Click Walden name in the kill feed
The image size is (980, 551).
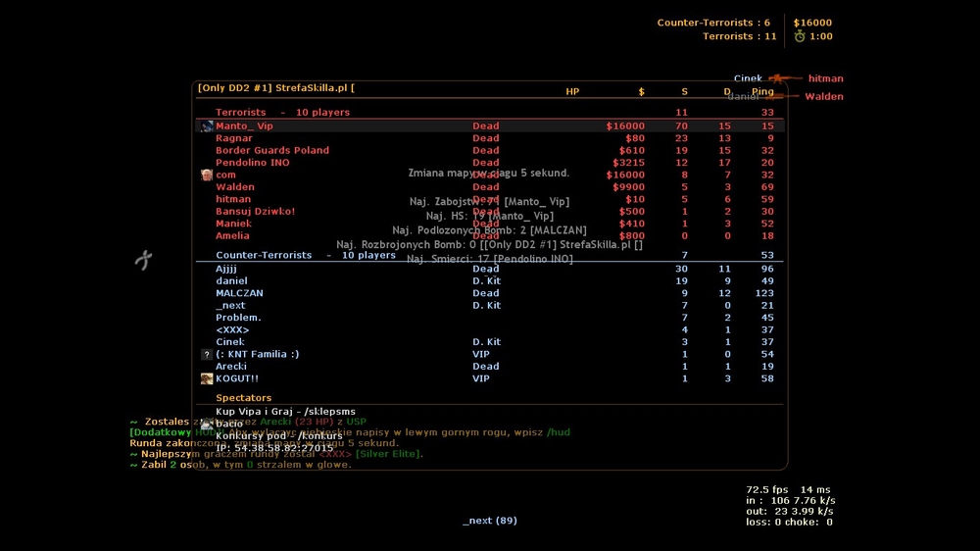(824, 96)
